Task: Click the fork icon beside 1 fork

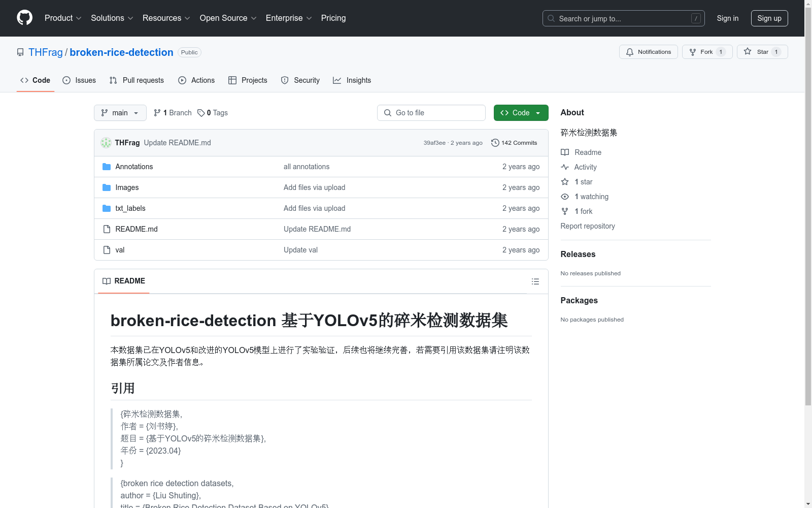Action: click(565, 211)
